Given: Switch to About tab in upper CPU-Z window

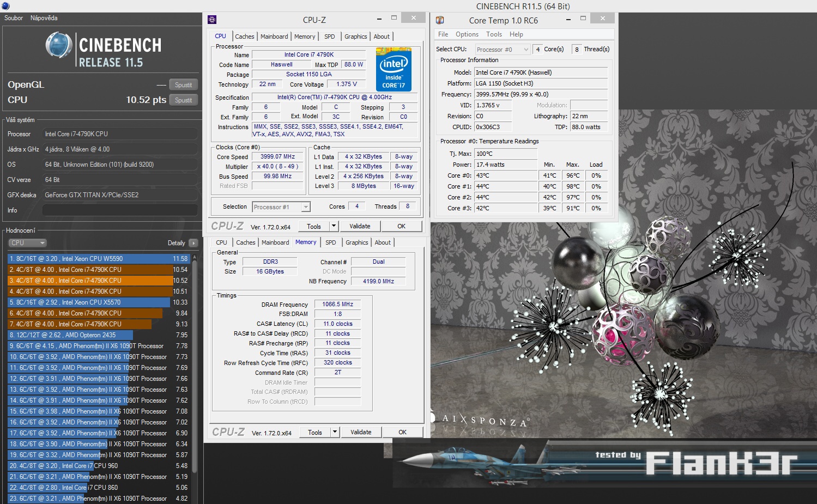Looking at the screenshot, I should click(x=382, y=37).
